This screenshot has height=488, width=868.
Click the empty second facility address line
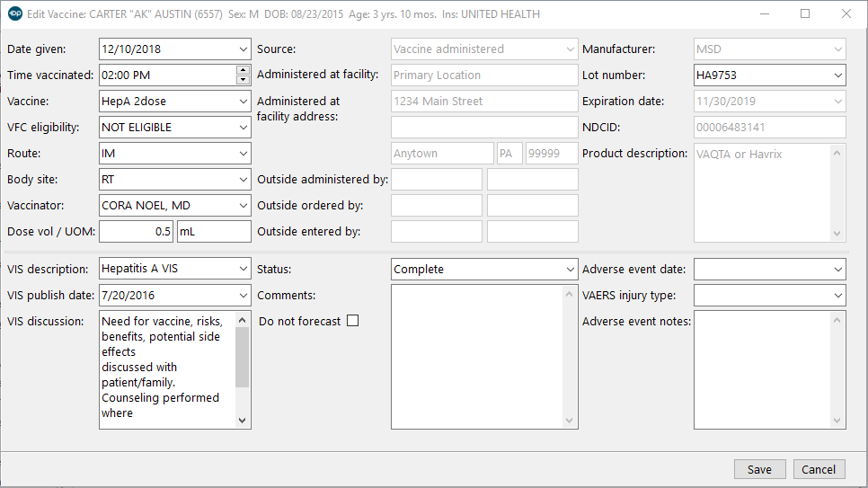[x=484, y=128]
